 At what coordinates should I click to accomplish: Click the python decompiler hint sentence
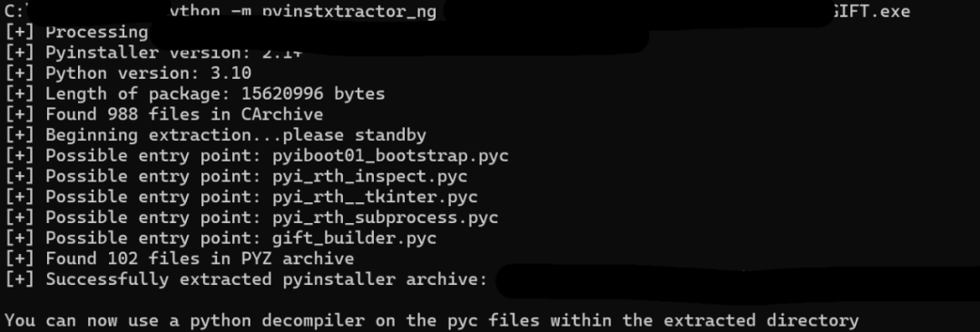coord(432,322)
